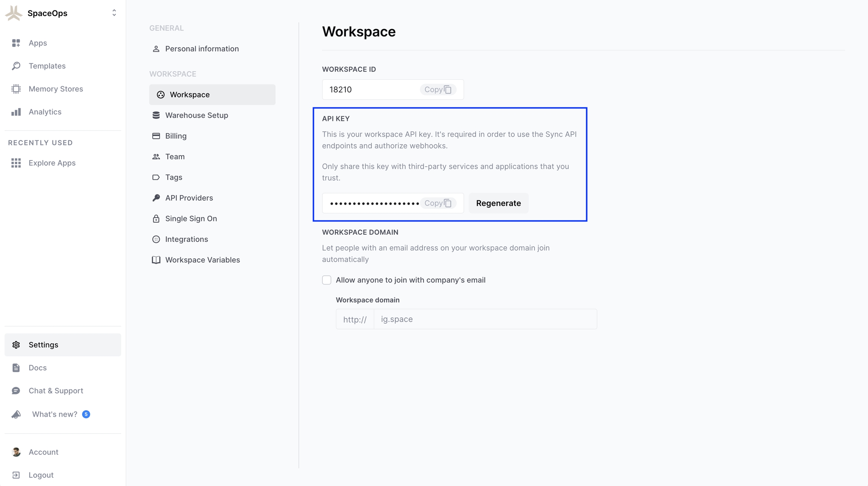Open Apps from the sidebar
The height and width of the screenshot is (486, 868).
click(x=38, y=43)
